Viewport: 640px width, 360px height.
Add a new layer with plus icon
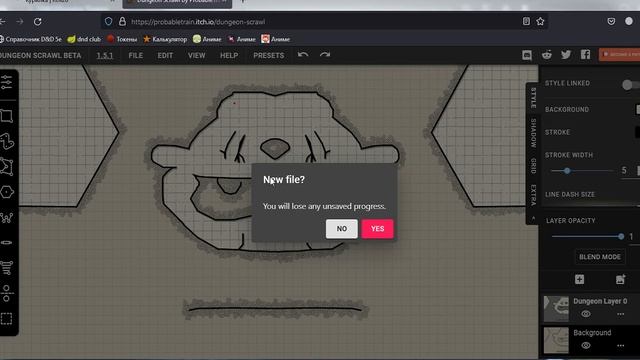click(580, 279)
